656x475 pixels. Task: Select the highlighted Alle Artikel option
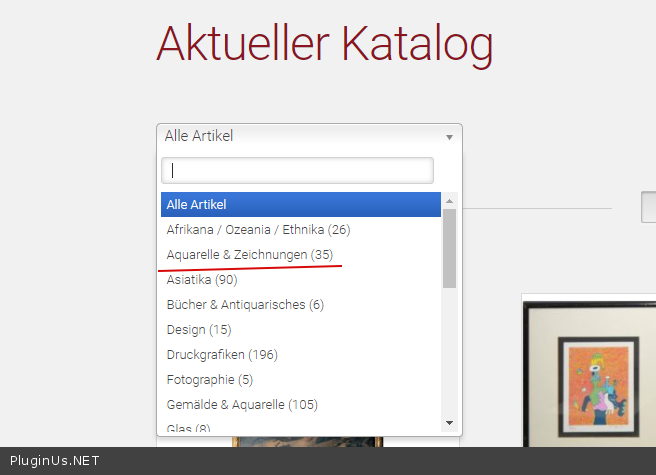[x=301, y=205]
